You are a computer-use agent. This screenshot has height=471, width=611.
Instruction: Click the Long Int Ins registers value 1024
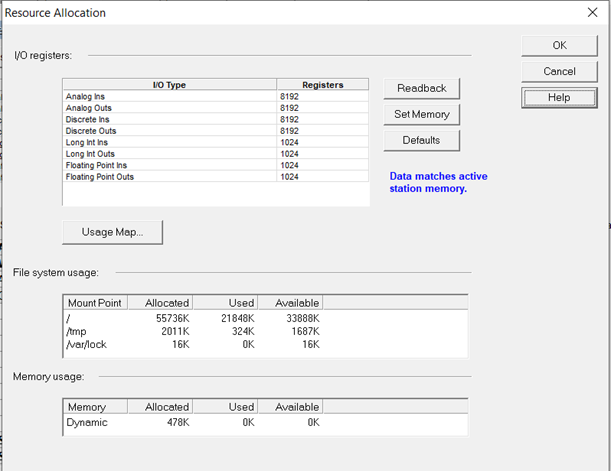tap(289, 142)
